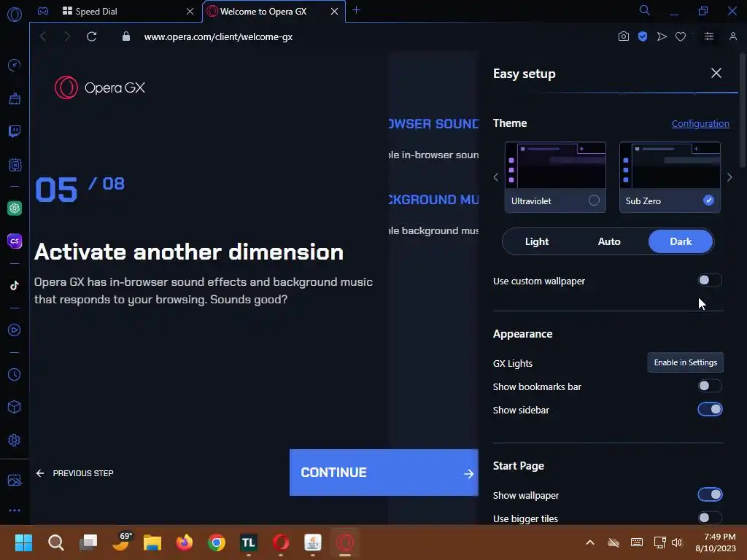Screen dimensions: 747x560
Task: Enable Show bookmarks bar switch
Action: 709,386
